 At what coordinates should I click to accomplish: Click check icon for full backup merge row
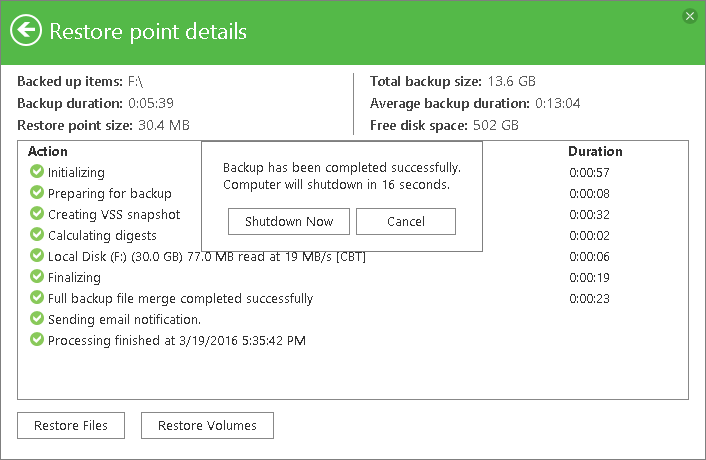[37, 298]
